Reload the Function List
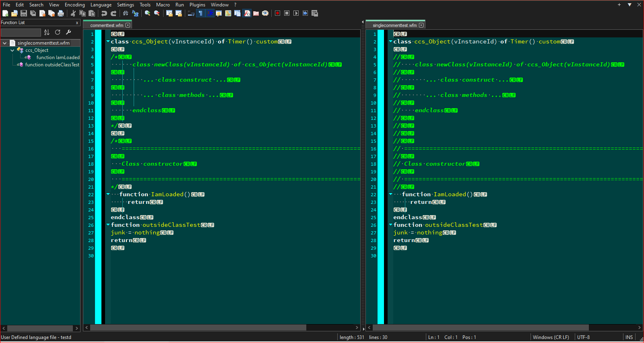 point(58,32)
